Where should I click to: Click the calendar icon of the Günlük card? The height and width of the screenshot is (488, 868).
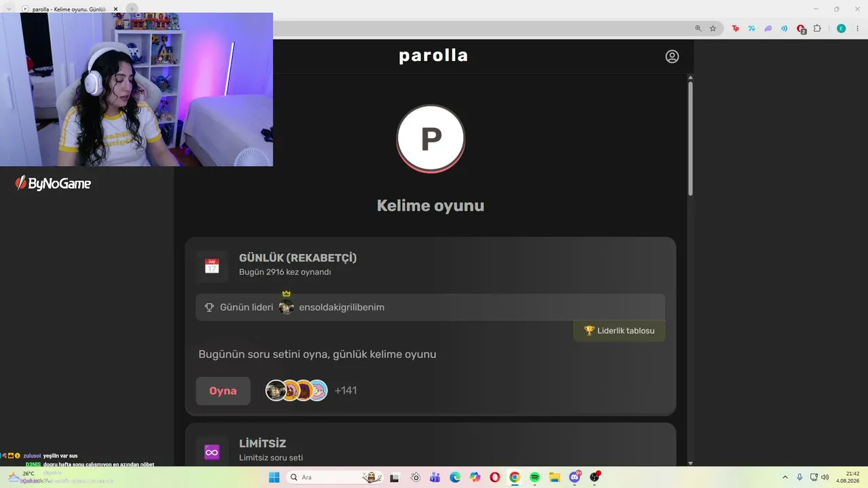point(212,266)
